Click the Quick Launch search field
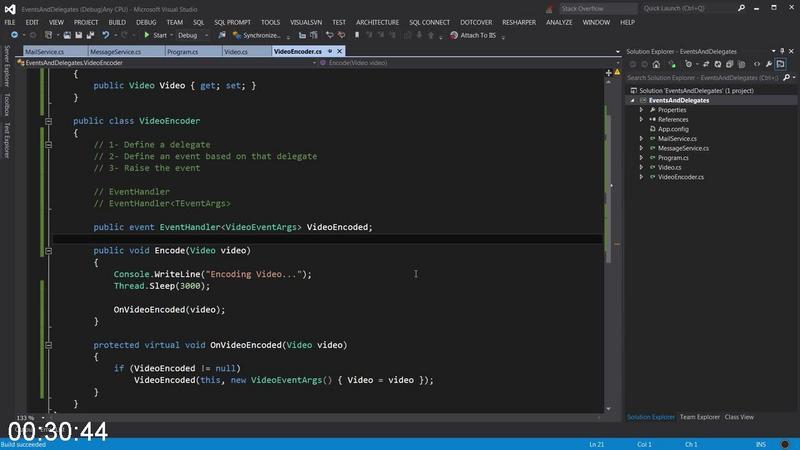The image size is (800, 450). tap(688, 8)
